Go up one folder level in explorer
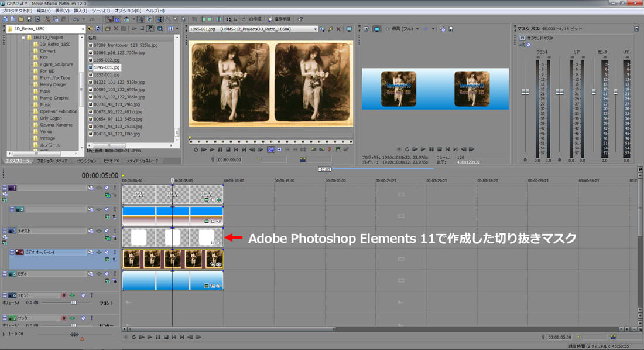Image resolution: width=644 pixels, height=350 pixels. [x=90, y=29]
